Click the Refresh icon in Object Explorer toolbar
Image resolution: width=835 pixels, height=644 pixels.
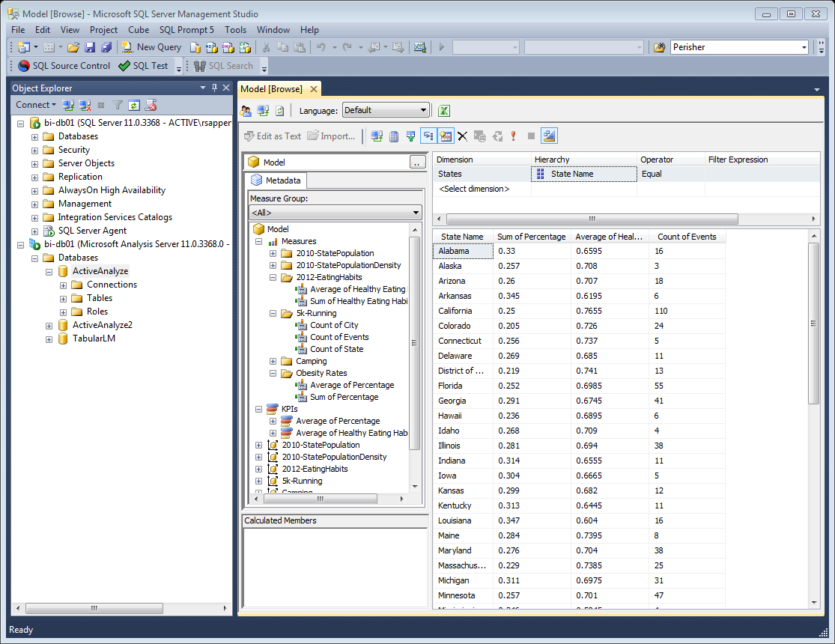point(134,106)
